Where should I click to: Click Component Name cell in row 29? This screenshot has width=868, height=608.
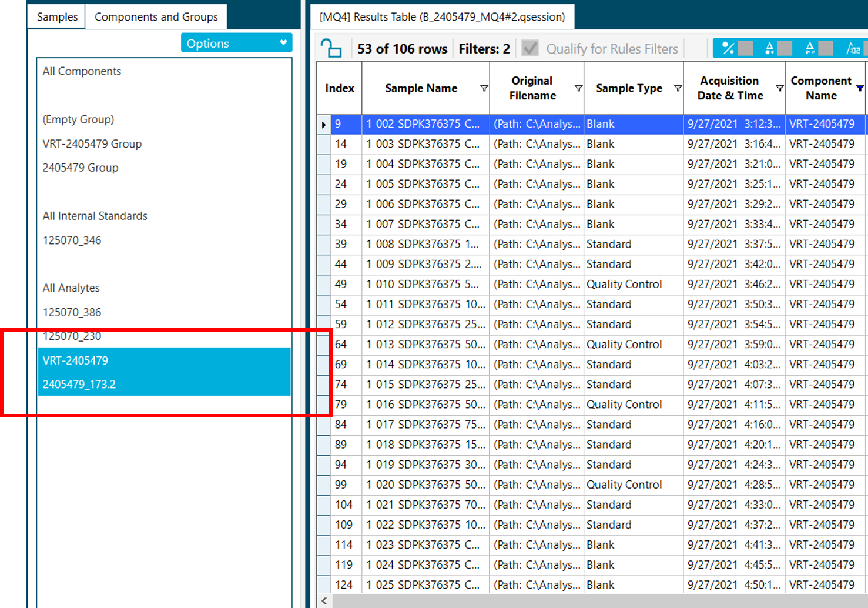point(825,204)
